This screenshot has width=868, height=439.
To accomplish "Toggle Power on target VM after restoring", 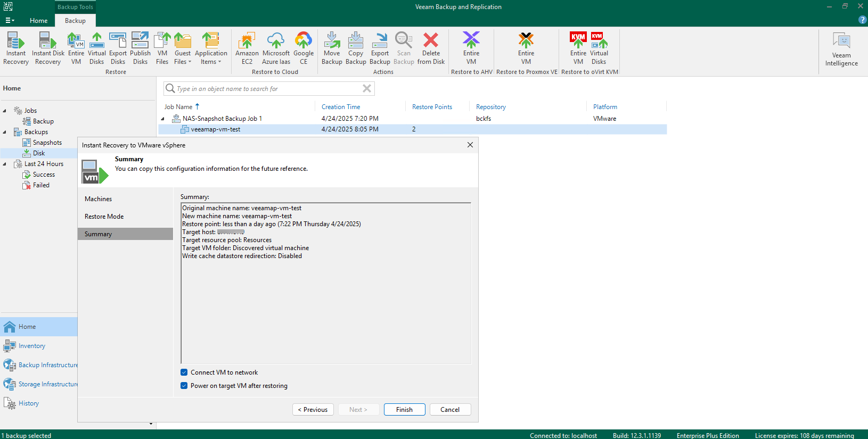I will (184, 386).
